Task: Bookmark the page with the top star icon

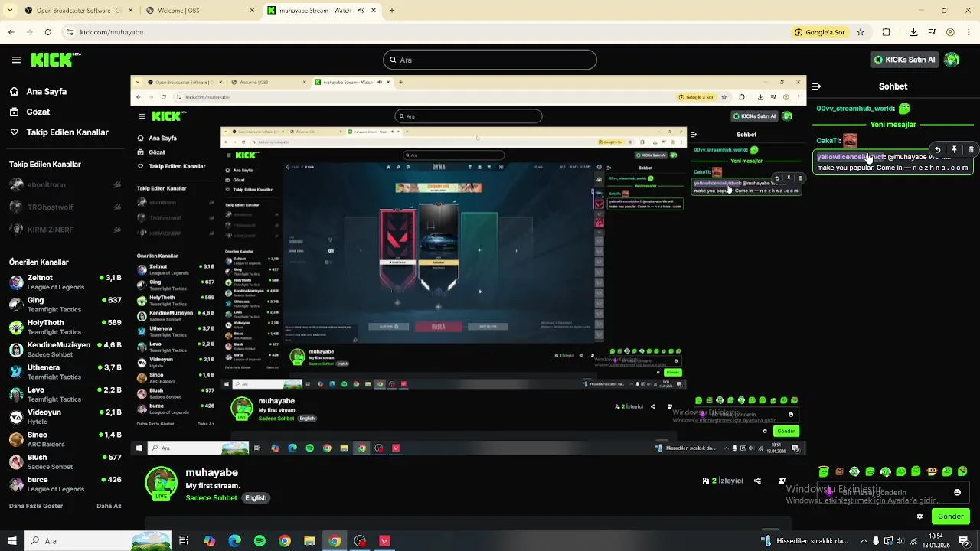Action: coord(861,32)
